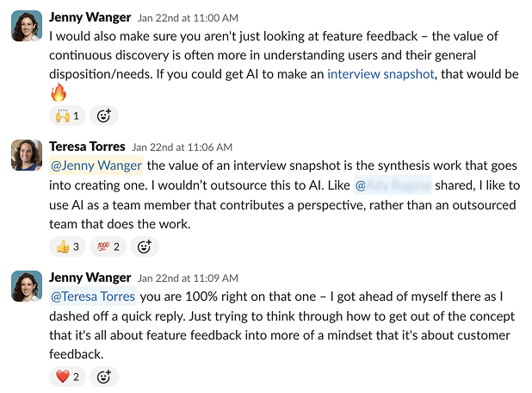The height and width of the screenshot is (393, 532).
Task: Add reaction to Jenny's 11:00 AM message
Action: (103, 115)
